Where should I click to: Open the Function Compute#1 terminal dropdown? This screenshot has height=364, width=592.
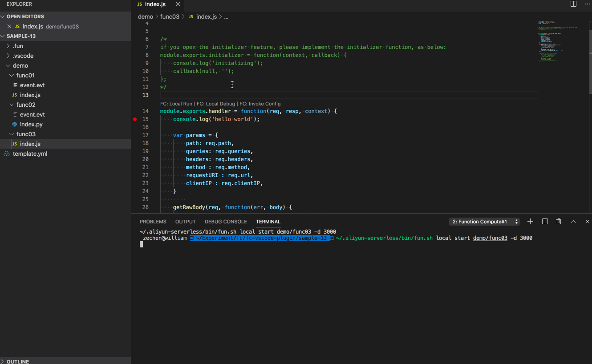pyautogui.click(x=484, y=222)
